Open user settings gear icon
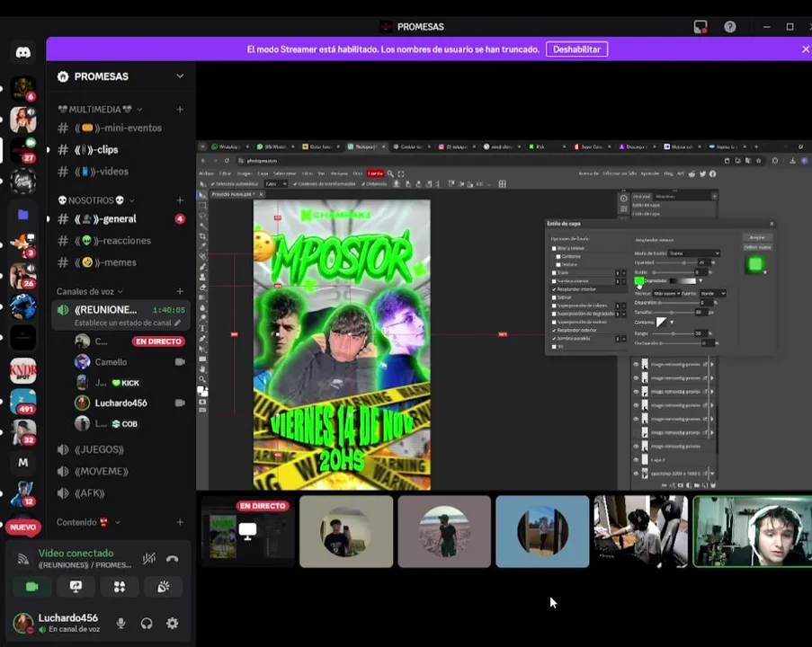Viewport: 812px width, 647px height. (x=173, y=624)
